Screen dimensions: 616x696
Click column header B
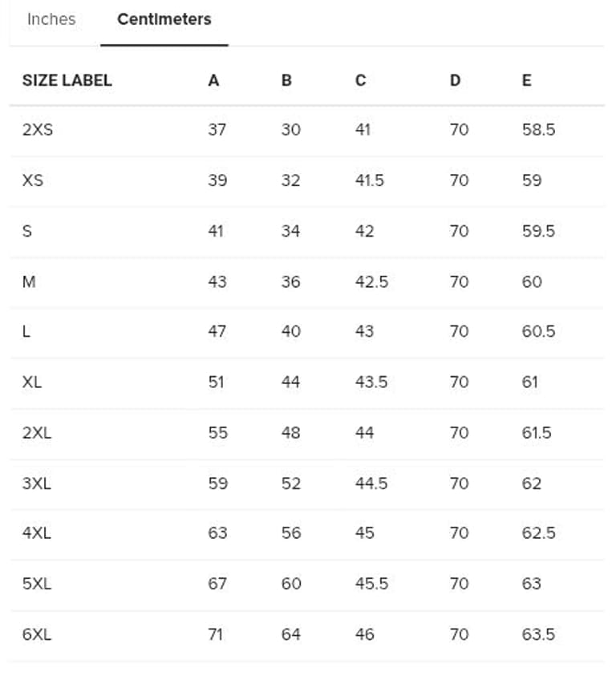[286, 80]
